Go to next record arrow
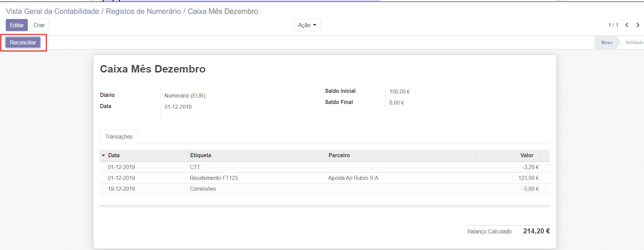This screenshot has height=250, width=644. click(638, 25)
